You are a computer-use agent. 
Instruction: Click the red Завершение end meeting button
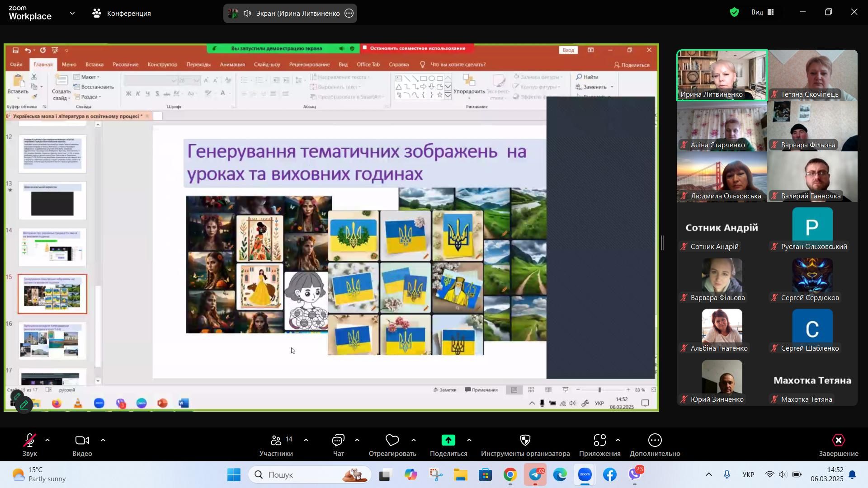click(x=838, y=445)
